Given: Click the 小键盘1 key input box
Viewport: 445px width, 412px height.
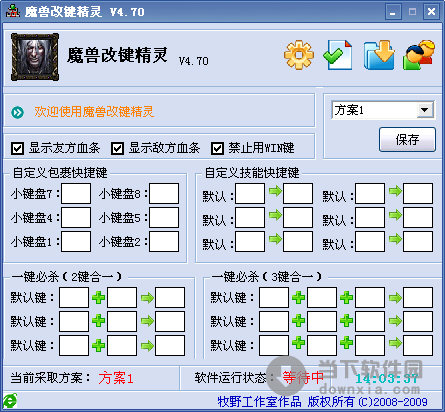Looking at the screenshot, I should click(76, 241).
